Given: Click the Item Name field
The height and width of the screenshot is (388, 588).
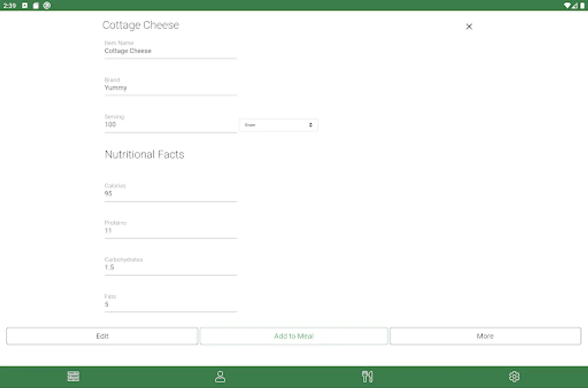Looking at the screenshot, I should 170,51.
